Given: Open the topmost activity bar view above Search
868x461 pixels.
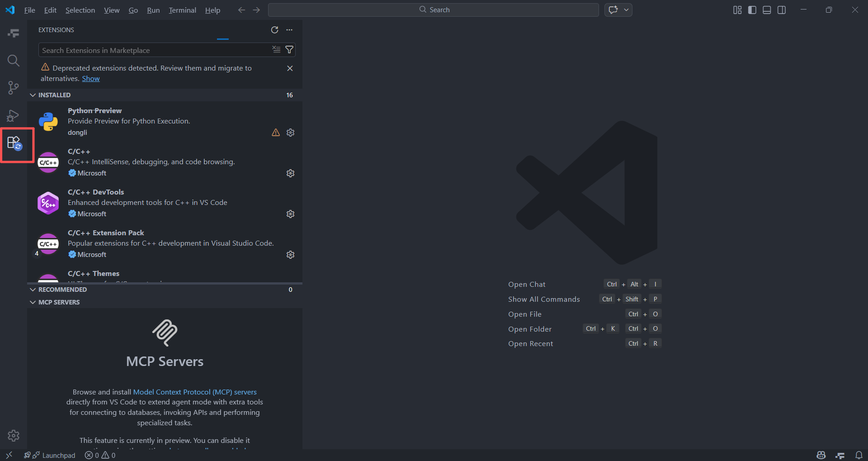Looking at the screenshot, I should (14, 33).
